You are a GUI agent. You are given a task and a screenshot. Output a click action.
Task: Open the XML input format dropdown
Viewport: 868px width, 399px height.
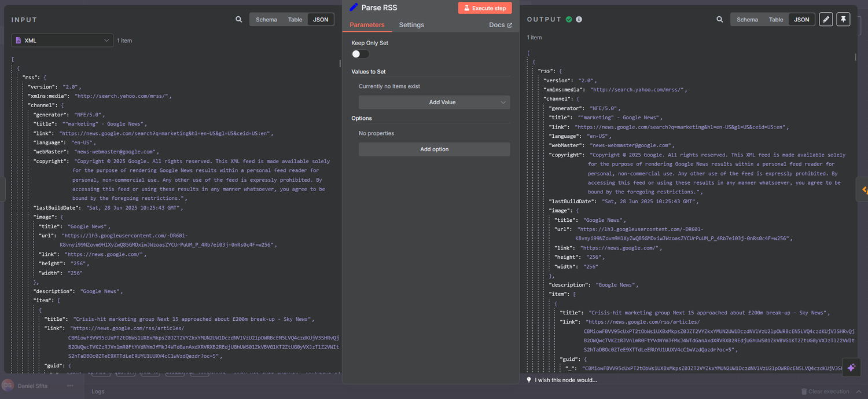click(x=62, y=41)
